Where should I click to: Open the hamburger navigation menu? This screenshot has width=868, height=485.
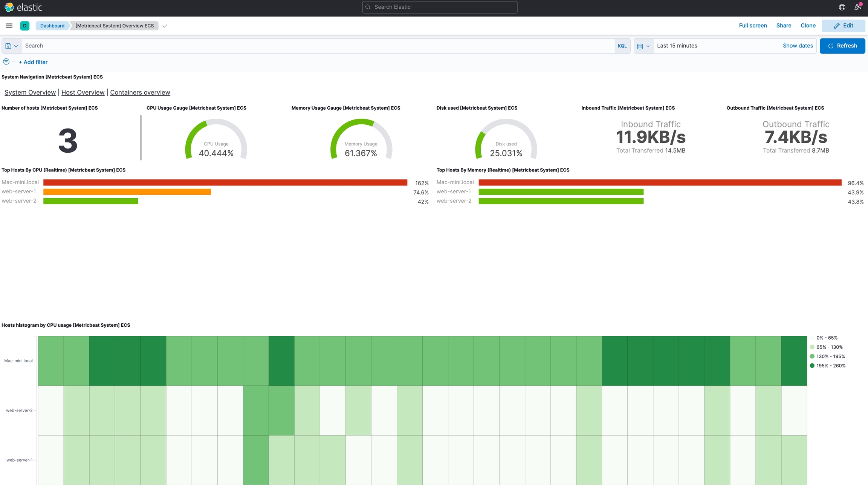click(x=9, y=26)
